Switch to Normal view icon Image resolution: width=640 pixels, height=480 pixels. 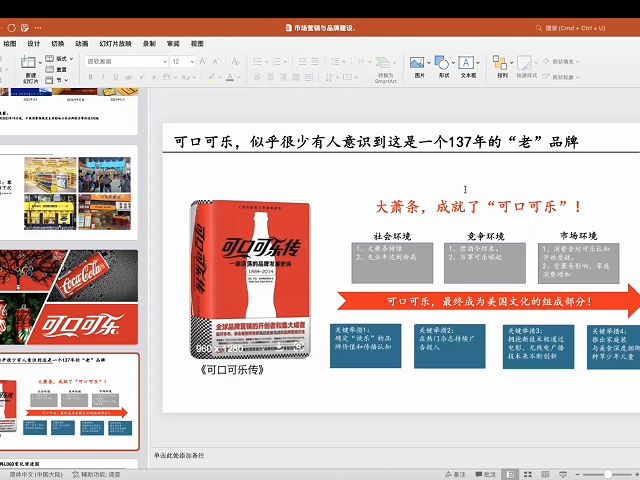510,474
